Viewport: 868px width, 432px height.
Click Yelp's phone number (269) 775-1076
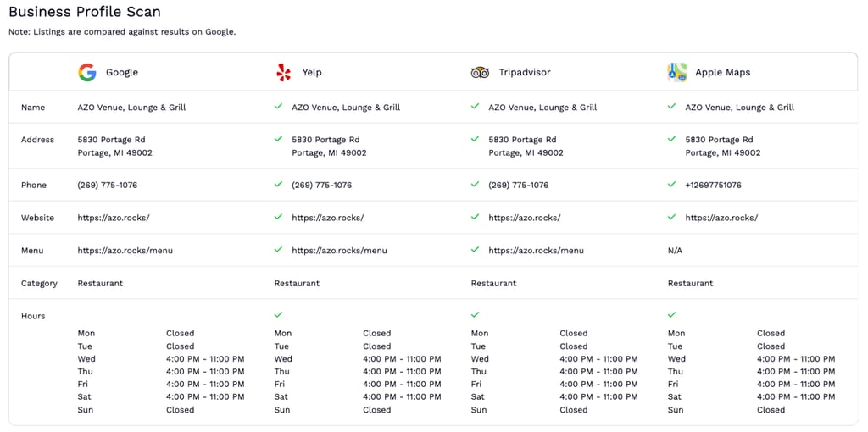coord(321,186)
